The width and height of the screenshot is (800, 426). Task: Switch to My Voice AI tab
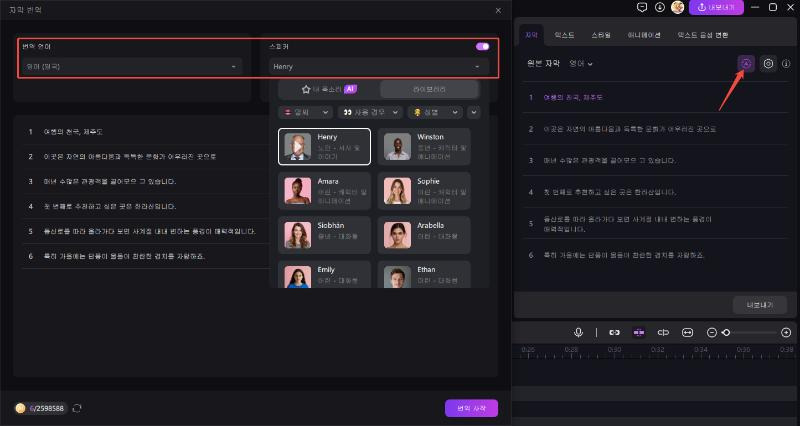pyautogui.click(x=329, y=89)
